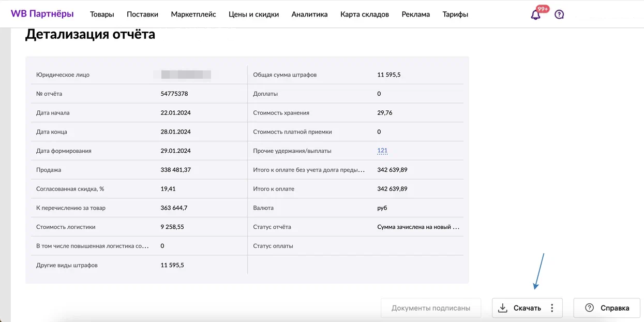Click the truncated Статус отчёта value text
Image resolution: width=644 pixels, height=322 pixels.
(x=418, y=227)
